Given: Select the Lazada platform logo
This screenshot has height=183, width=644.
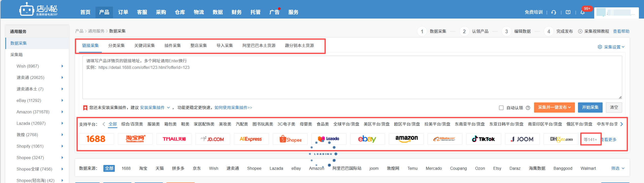Looking at the screenshot, I should pyautogui.click(x=329, y=139).
